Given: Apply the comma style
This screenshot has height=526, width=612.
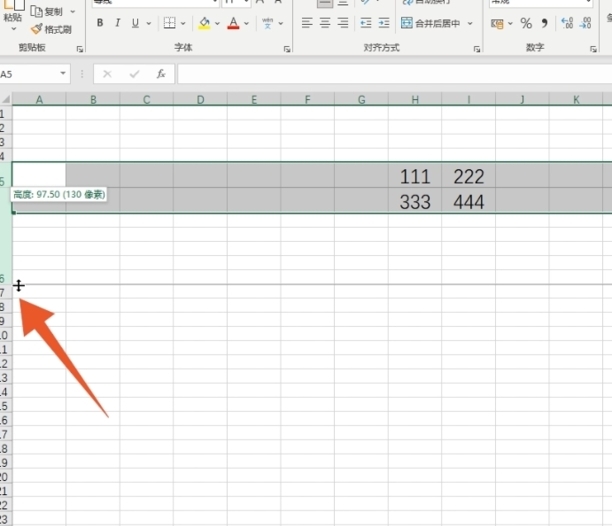Looking at the screenshot, I should point(544,23).
